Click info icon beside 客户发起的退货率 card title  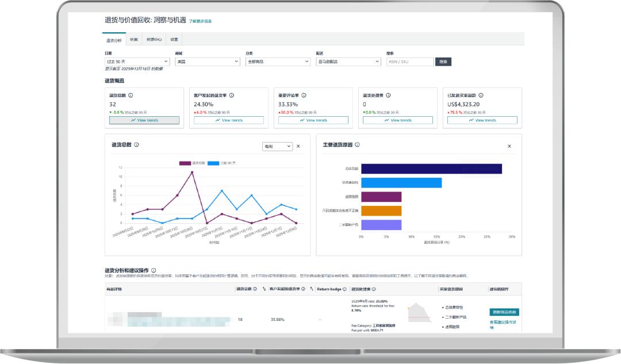(x=232, y=95)
